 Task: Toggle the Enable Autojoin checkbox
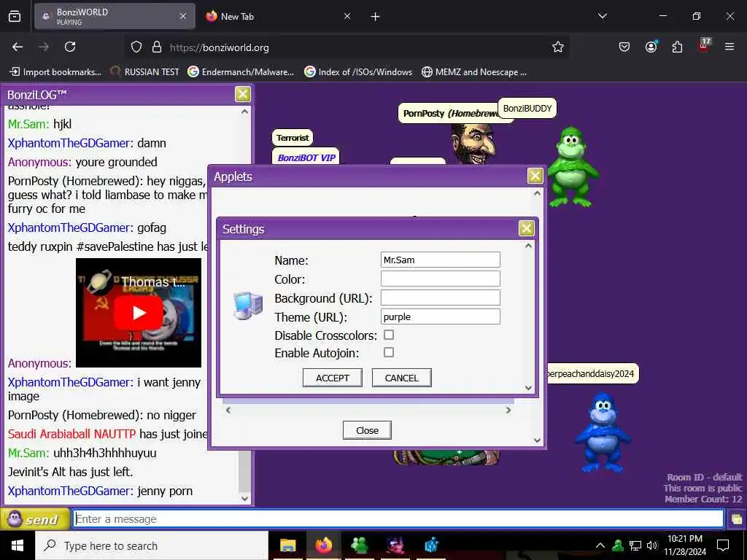click(x=389, y=352)
